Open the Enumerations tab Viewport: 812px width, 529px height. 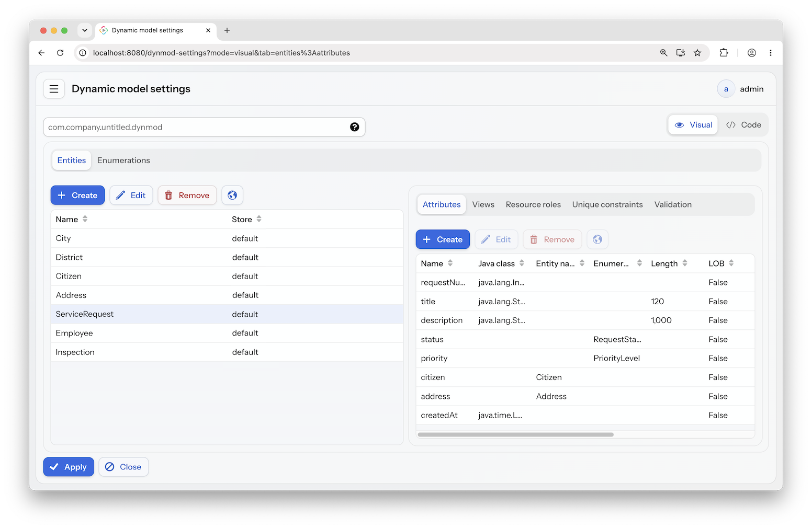123,160
